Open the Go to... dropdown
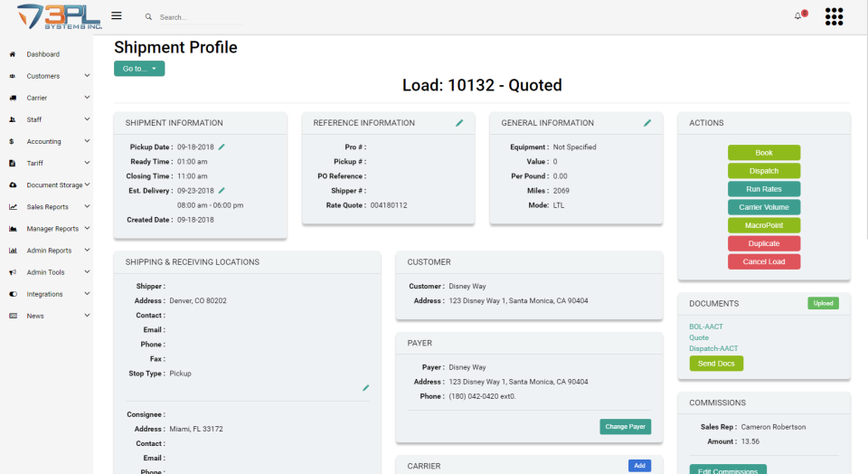Image resolution: width=868 pixels, height=474 pixels. tap(139, 69)
